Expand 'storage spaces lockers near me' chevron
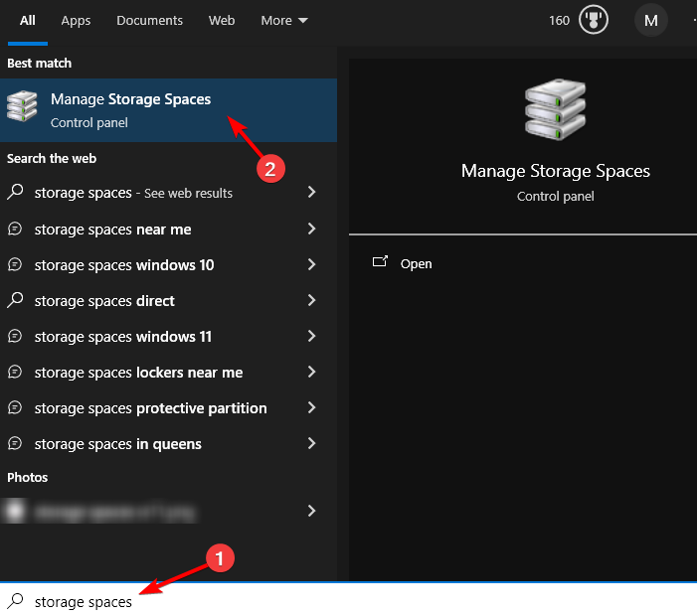697x616 pixels. click(x=311, y=372)
